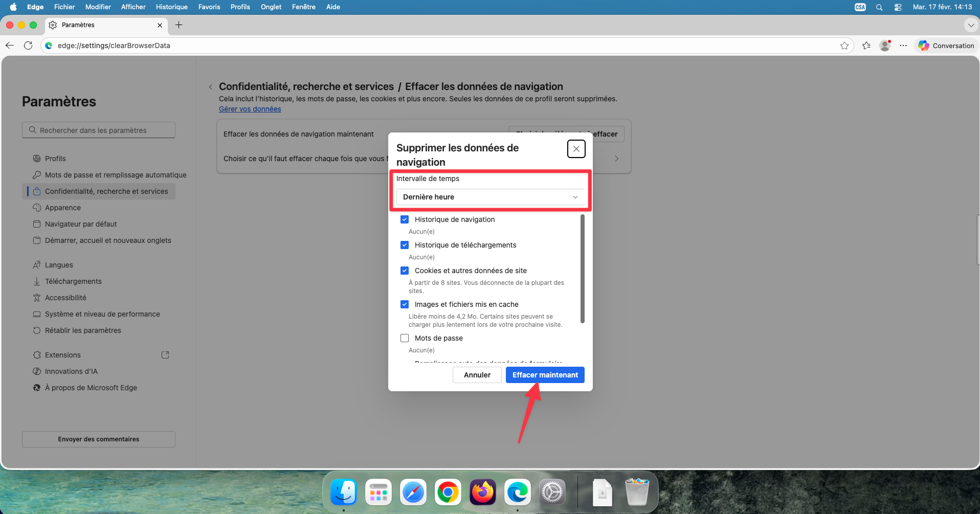Click Envoyer des commentaires button

[99, 439]
